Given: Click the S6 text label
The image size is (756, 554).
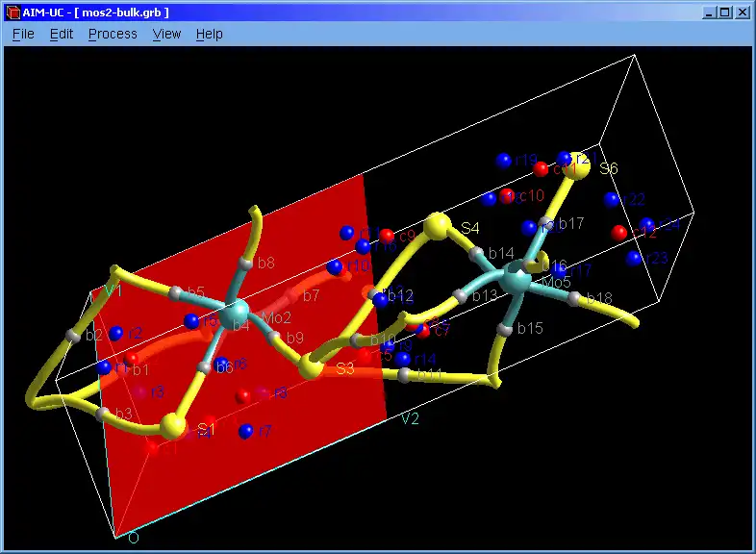Looking at the screenshot, I should [x=609, y=168].
